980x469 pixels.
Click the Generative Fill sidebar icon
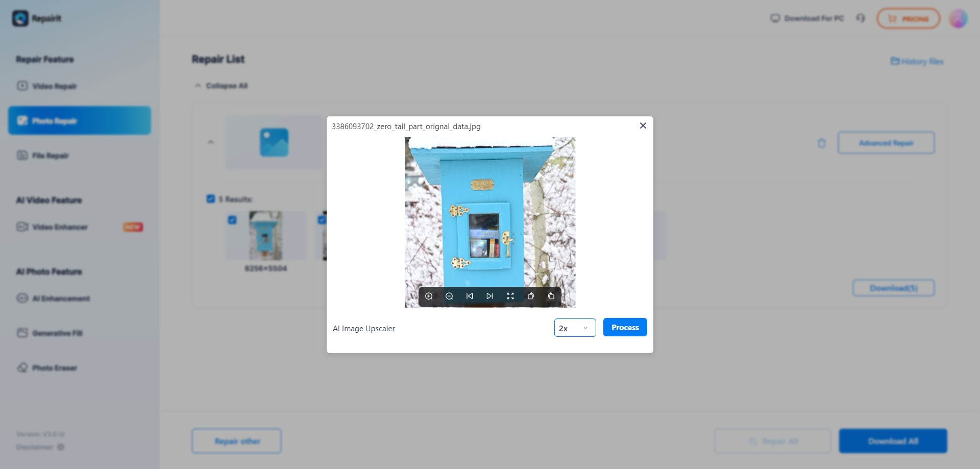tap(22, 333)
